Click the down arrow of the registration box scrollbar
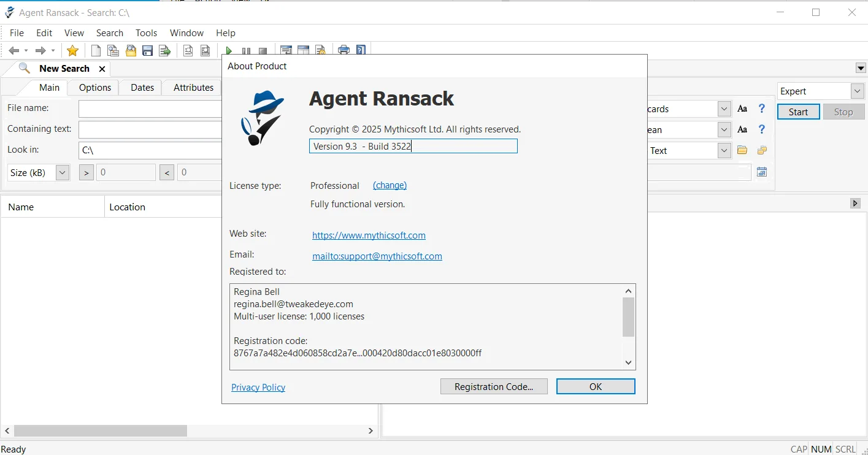 (x=628, y=362)
